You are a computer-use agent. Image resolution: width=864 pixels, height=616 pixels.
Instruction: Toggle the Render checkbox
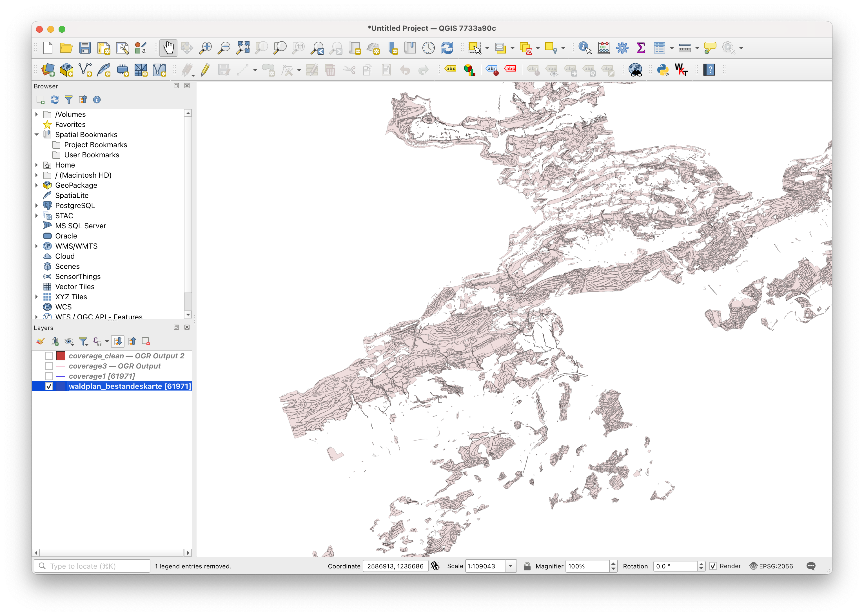[x=713, y=566]
